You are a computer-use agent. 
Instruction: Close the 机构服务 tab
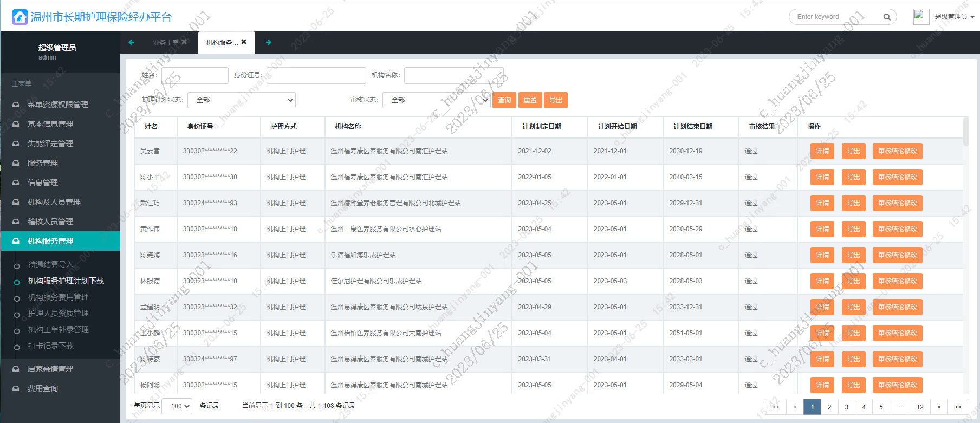[244, 42]
